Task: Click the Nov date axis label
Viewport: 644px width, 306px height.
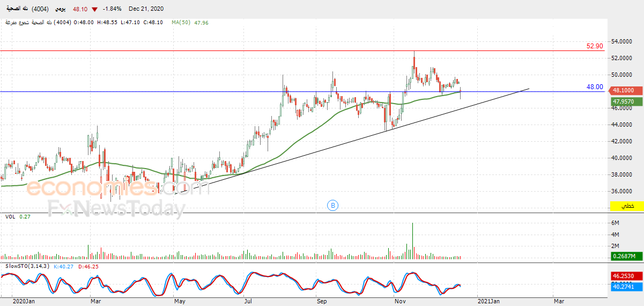Action: 400,302
